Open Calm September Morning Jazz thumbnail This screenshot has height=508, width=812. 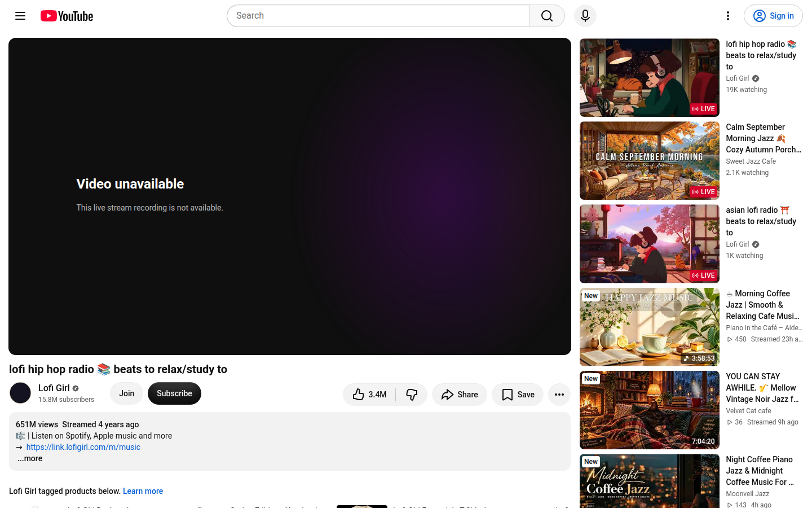[650, 161]
